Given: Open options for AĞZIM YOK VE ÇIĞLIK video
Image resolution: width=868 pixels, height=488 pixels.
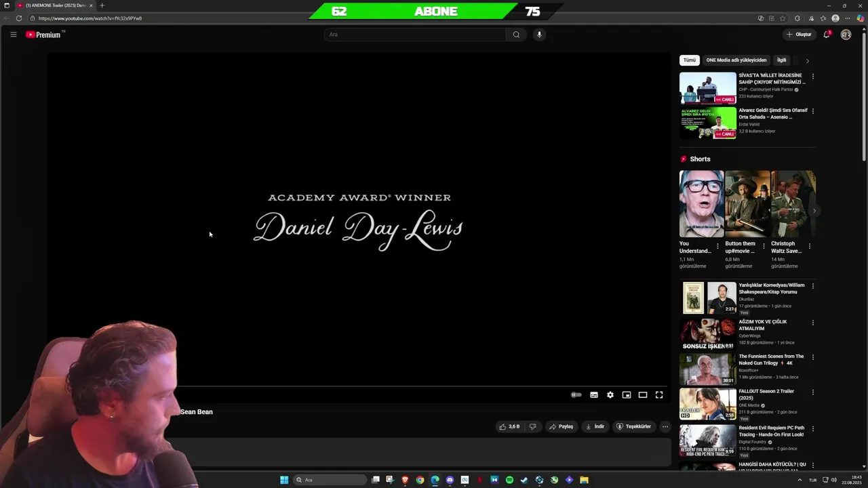Looking at the screenshot, I should point(813,323).
